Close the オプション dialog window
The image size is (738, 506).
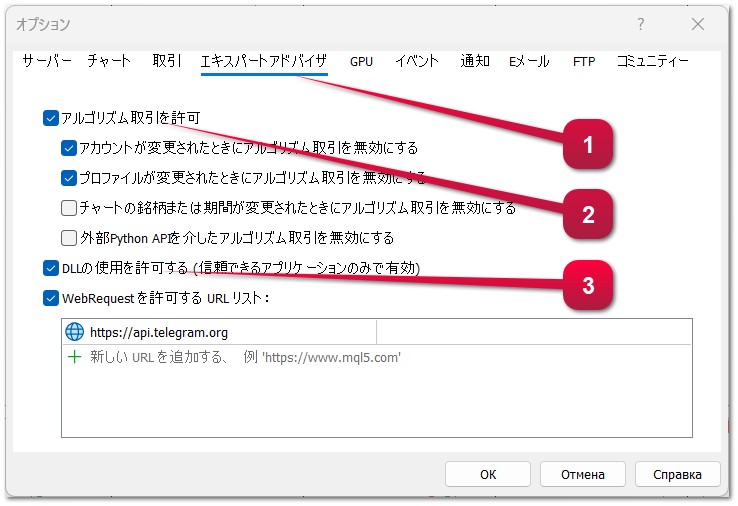point(698,24)
